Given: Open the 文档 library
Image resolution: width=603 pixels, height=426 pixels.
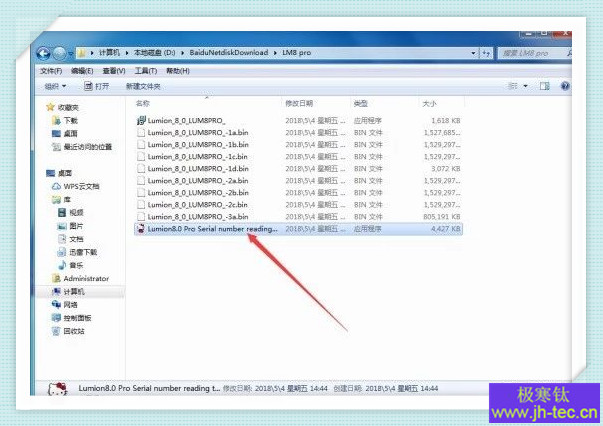Looking at the screenshot, I should (x=76, y=239).
